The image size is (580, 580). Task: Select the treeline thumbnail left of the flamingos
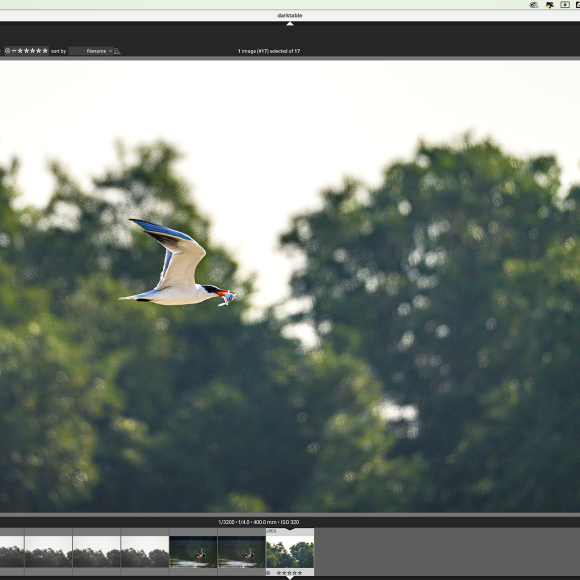tap(145, 552)
